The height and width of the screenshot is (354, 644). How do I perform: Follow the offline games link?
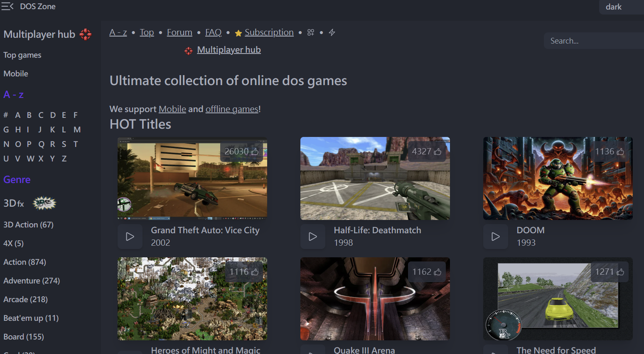(x=232, y=109)
